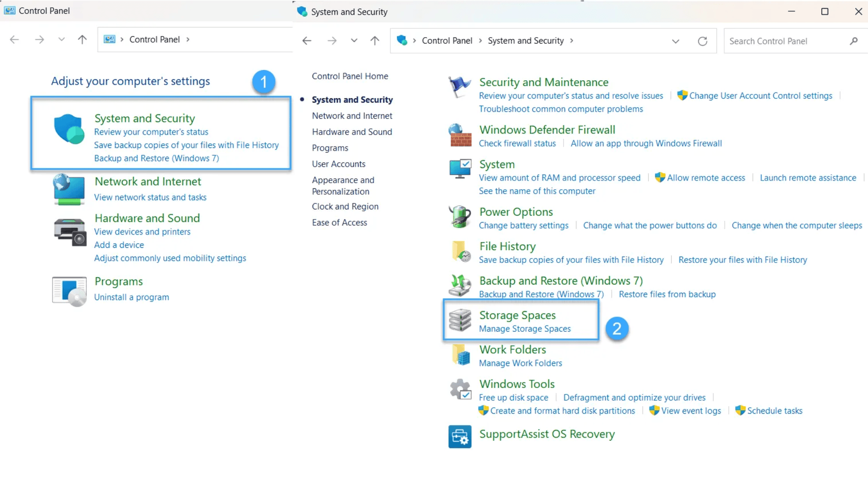The height and width of the screenshot is (481, 868).
Task: Select Programs in the sidebar
Action: pos(330,148)
